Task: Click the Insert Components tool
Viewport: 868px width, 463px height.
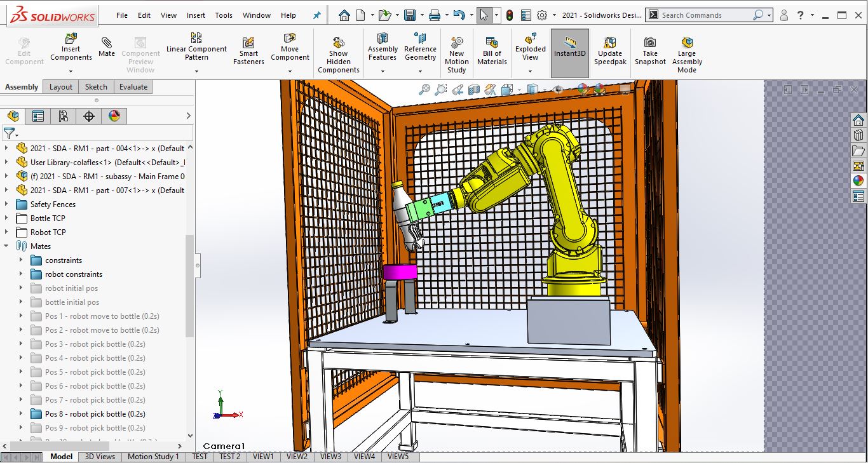Action: click(x=71, y=48)
